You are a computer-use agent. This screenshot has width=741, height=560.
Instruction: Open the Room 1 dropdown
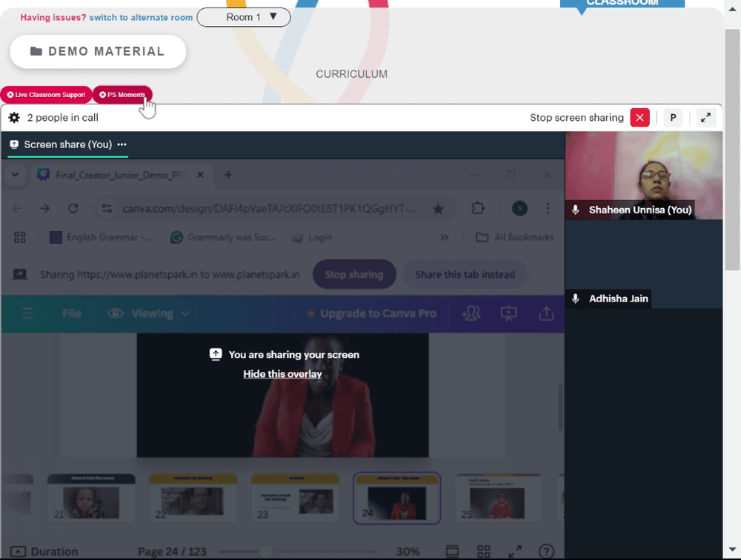[x=243, y=18]
